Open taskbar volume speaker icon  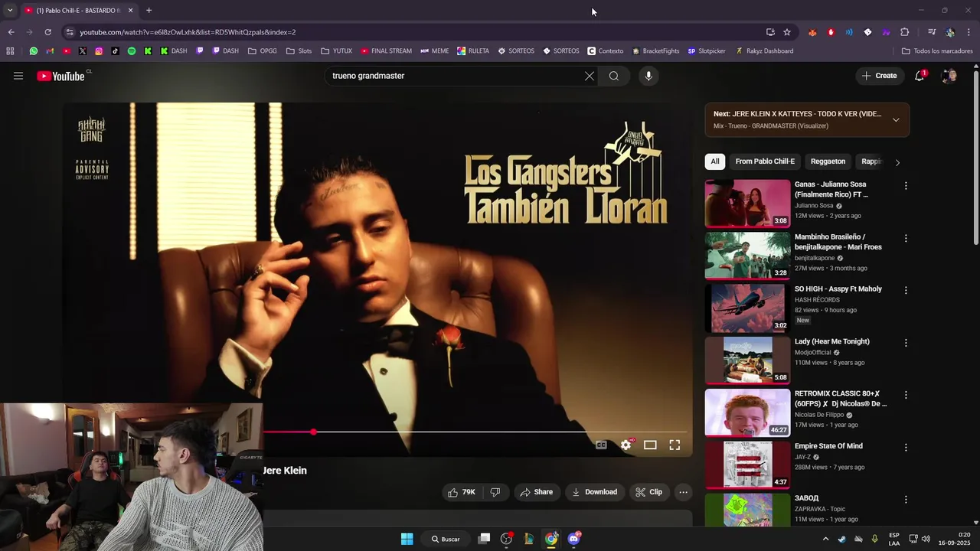click(x=926, y=539)
